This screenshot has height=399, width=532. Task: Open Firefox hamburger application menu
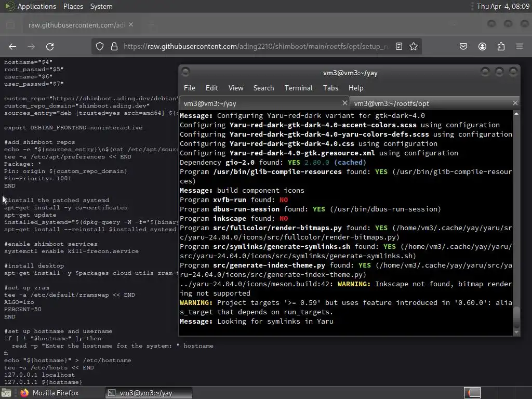pyautogui.click(x=520, y=46)
